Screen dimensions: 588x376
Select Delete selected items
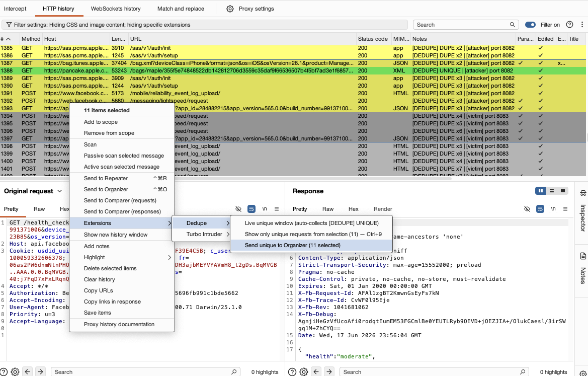(x=122, y=268)
